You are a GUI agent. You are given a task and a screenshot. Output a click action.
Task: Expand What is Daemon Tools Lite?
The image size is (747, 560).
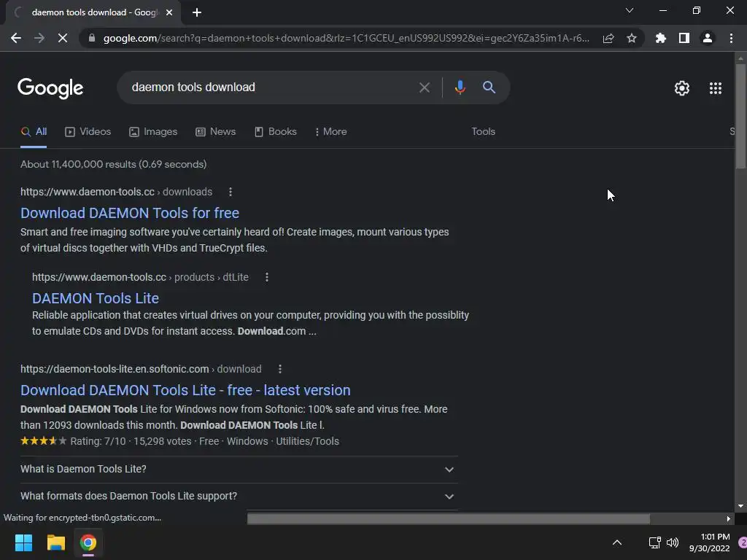(x=239, y=469)
